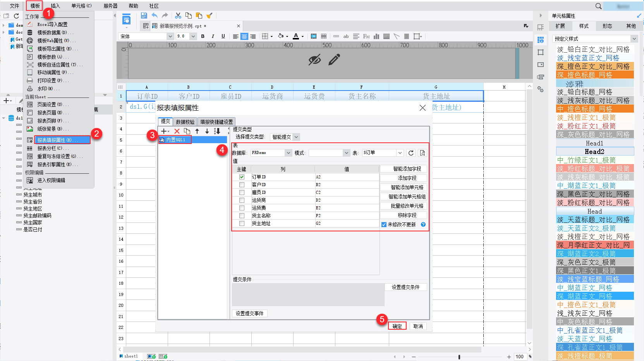This screenshot has width=644, height=361.
Task: Click the refresh table icon next to 订单
Action: tap(411, 153)
